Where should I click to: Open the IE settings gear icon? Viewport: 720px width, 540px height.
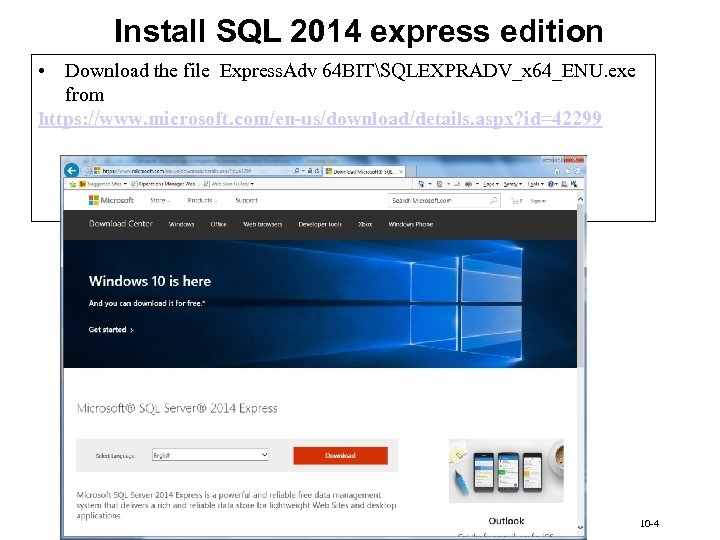577,171
